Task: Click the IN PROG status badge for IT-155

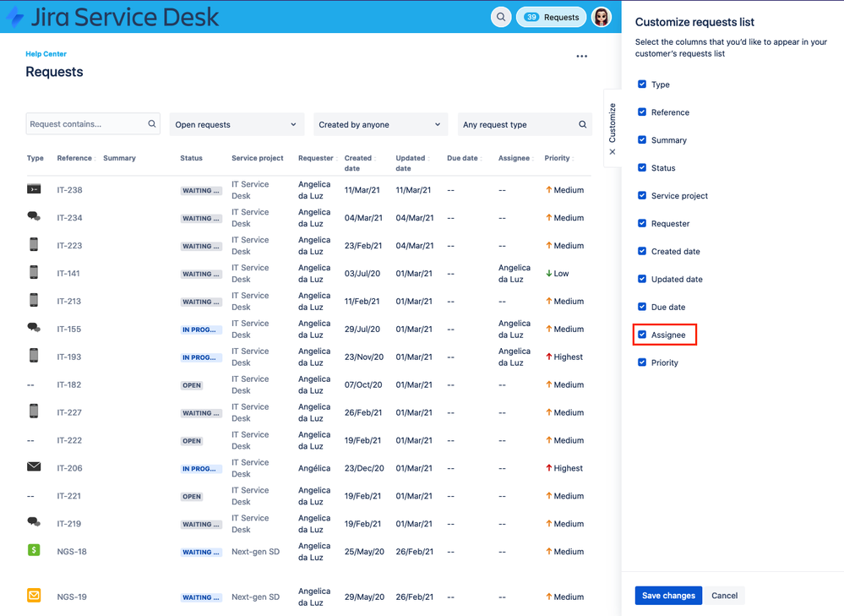Action: [201, 330]
